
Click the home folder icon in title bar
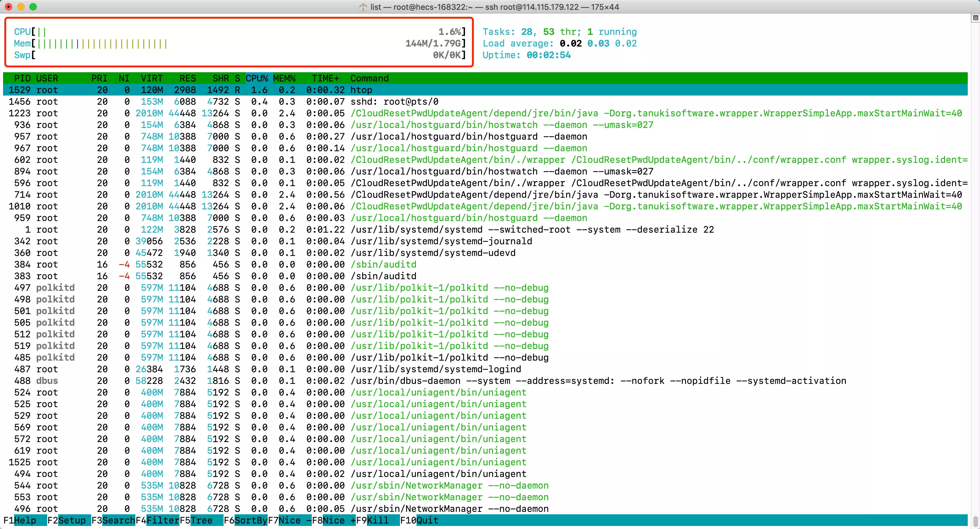(363, 7)
